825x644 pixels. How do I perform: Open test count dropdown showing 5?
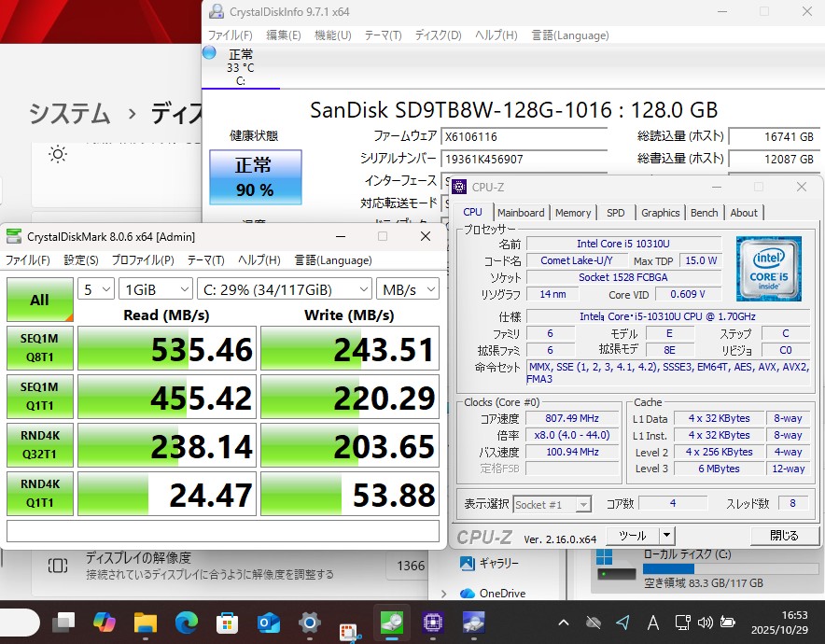point(96,289)
